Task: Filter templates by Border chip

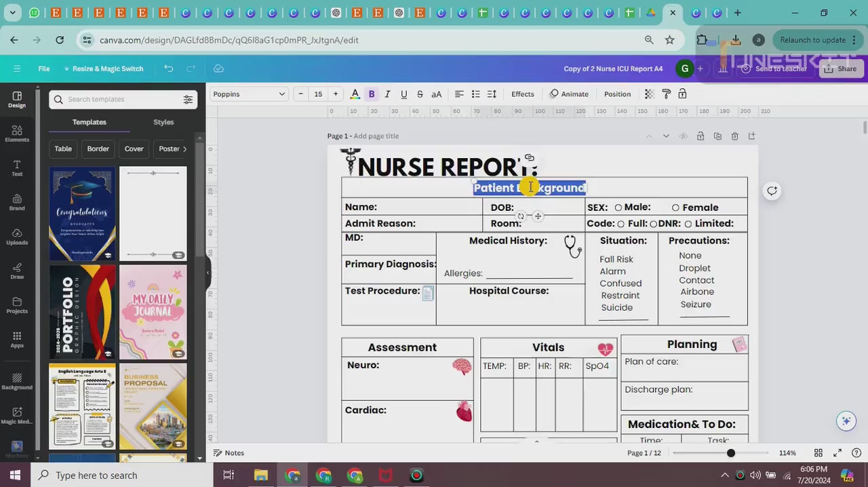Action: coord(98,149)
